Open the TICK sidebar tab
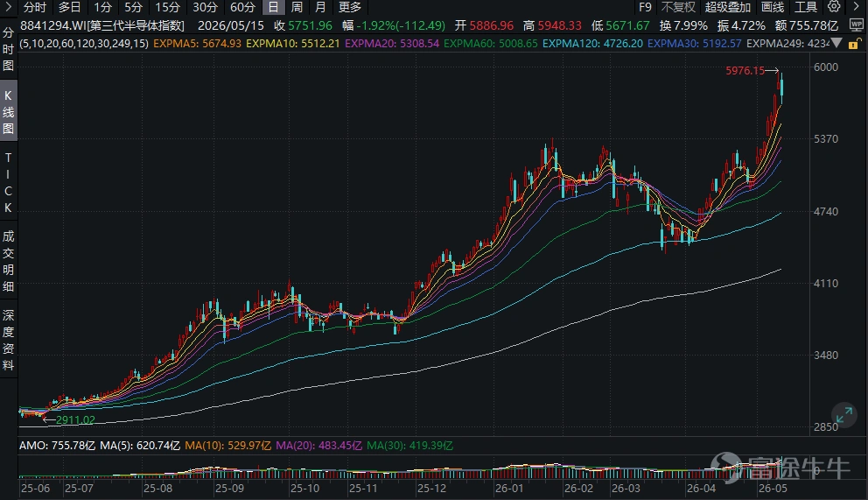Viewport: 868px width, 500px height. [x=8, y=183]
